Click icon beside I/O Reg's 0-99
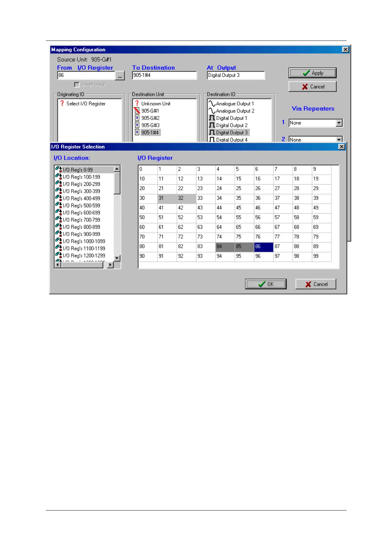Screen dimensions: 392x555 (x=59, y=169)
